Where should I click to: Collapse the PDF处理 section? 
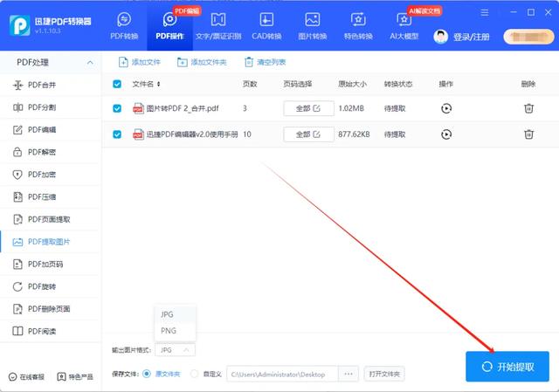pyautogui.click(x=90, y=62)
